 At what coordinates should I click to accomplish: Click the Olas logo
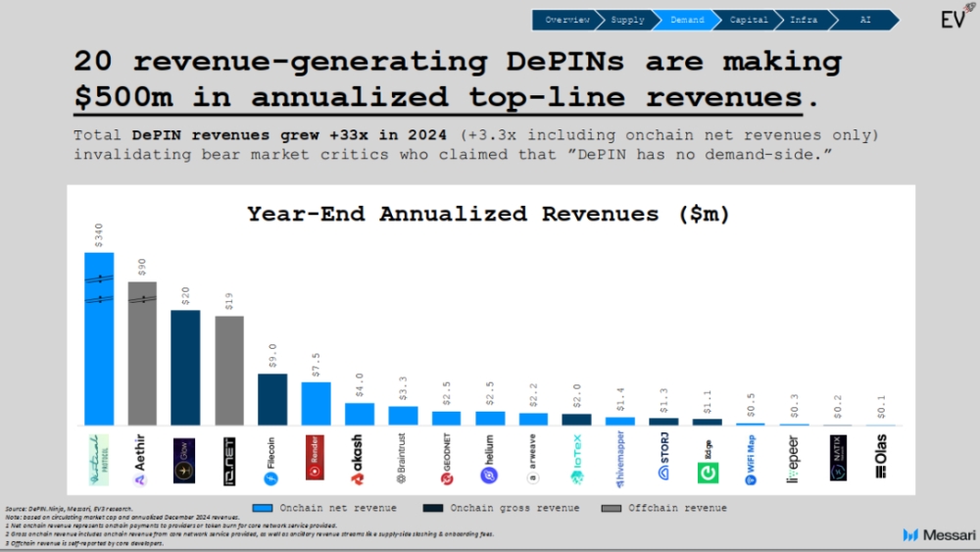[x=881, y=460]
